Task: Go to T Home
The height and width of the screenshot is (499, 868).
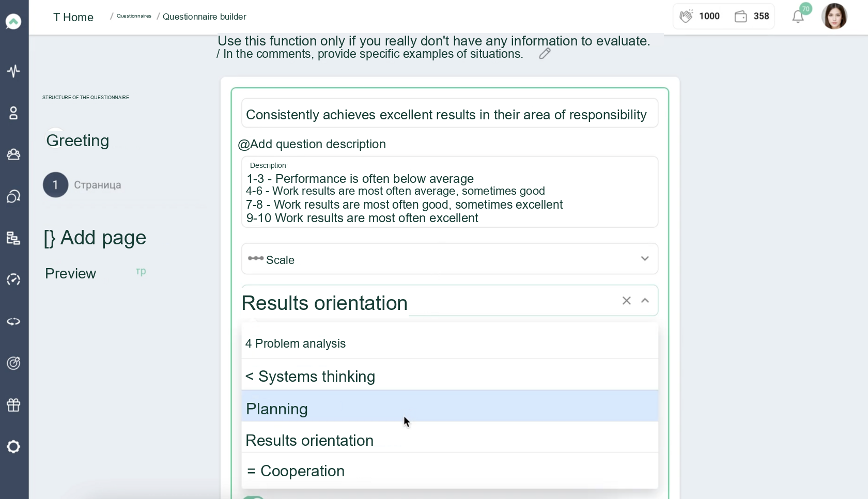Action: (73, 17)
